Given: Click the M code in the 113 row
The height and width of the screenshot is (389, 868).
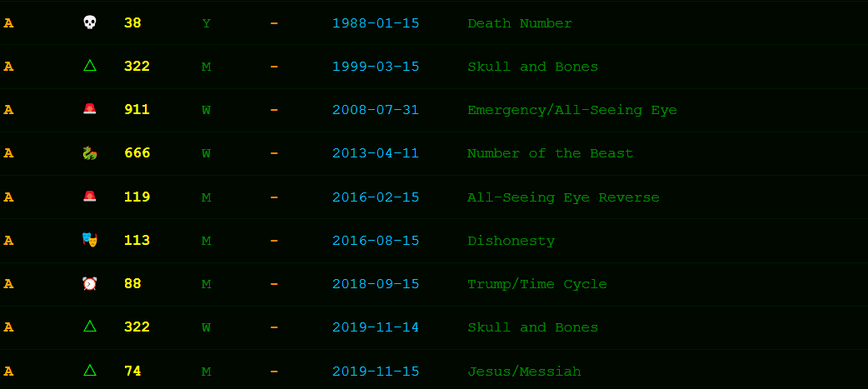Looking at the screenshot, I should pyautogui.click(x=207, y=241).
